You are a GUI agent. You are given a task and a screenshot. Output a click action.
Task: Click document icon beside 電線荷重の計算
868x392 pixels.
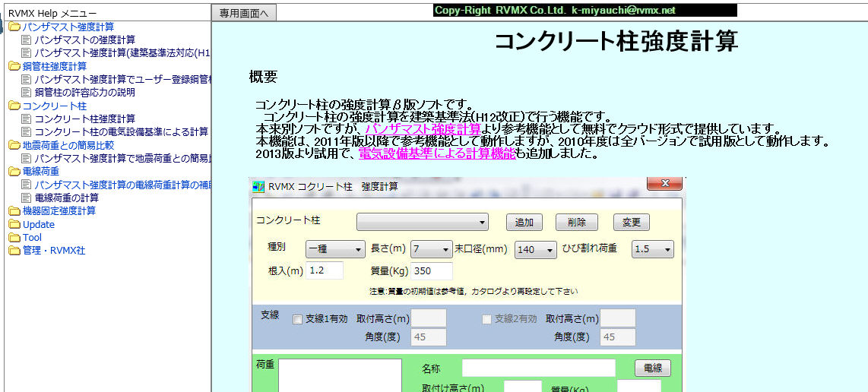point(27,198)
